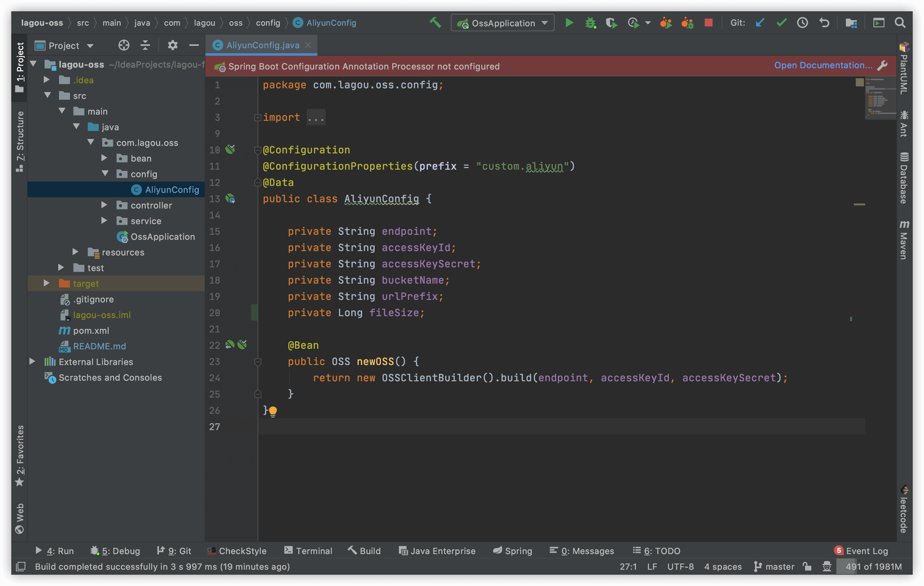Click the cursor position 27:1 indicator
This screenshot has height=586, width=924.
[x=628, y=566]
